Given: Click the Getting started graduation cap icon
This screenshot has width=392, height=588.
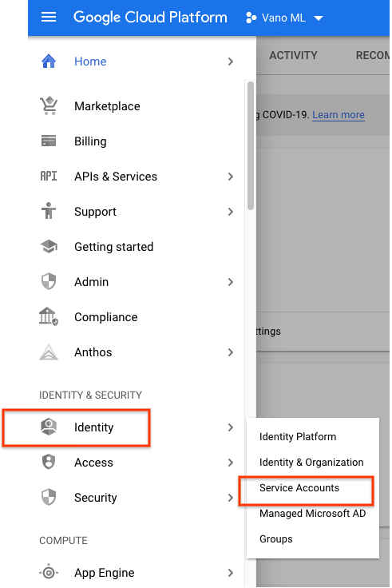Looking at the screenshot, I should point(49,246).
